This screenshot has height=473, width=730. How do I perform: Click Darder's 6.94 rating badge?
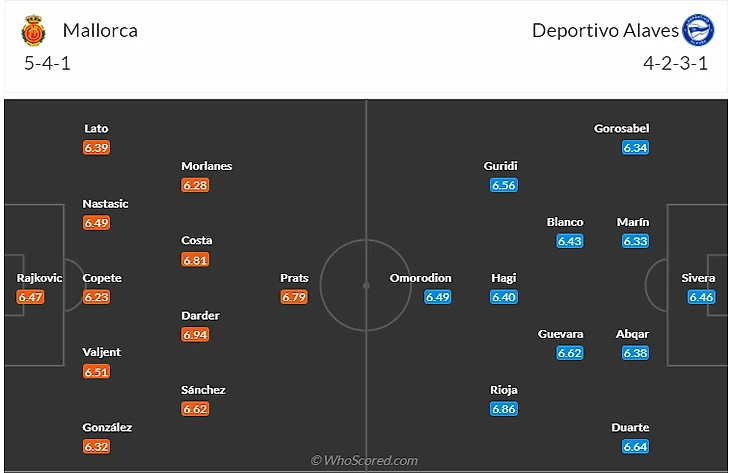(196, 334)
